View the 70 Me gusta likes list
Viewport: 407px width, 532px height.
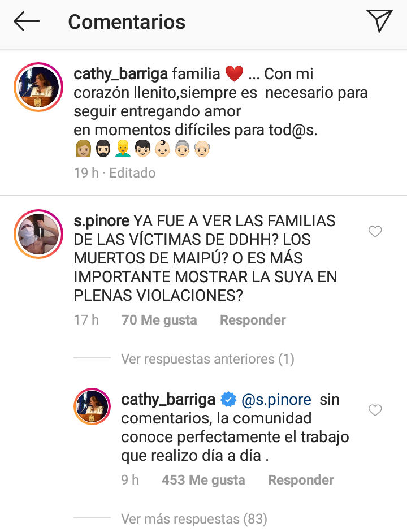(x=159, y=320)
